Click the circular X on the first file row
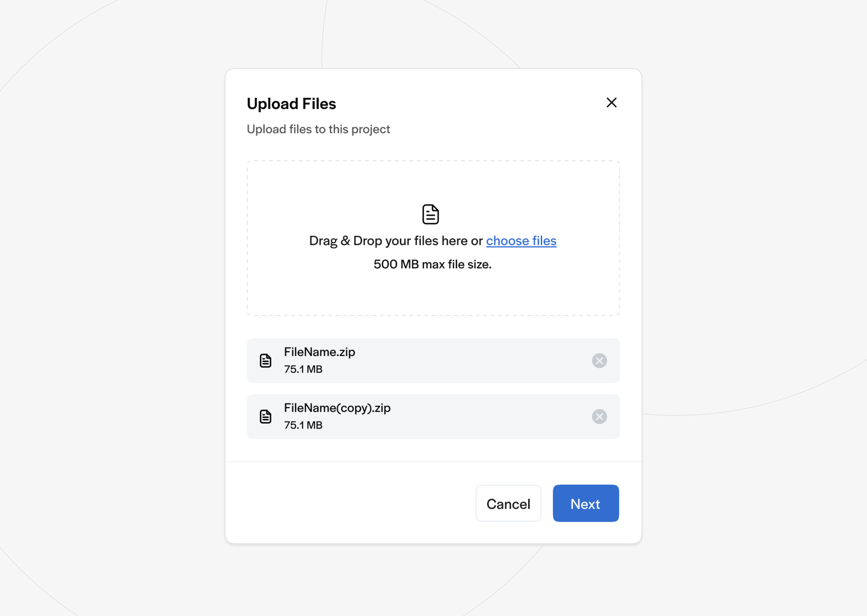Viewport: 867px width, 616px height. tap(599, 361)
